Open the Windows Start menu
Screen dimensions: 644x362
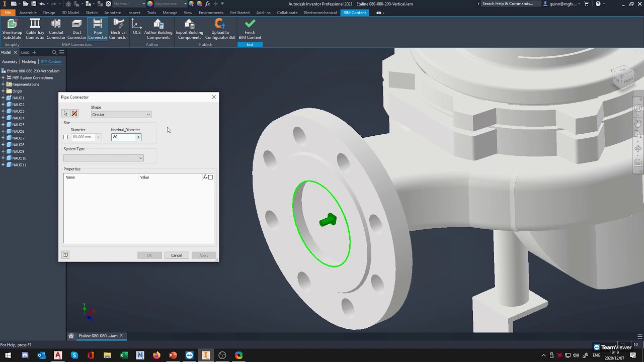(x=8, y=355)
